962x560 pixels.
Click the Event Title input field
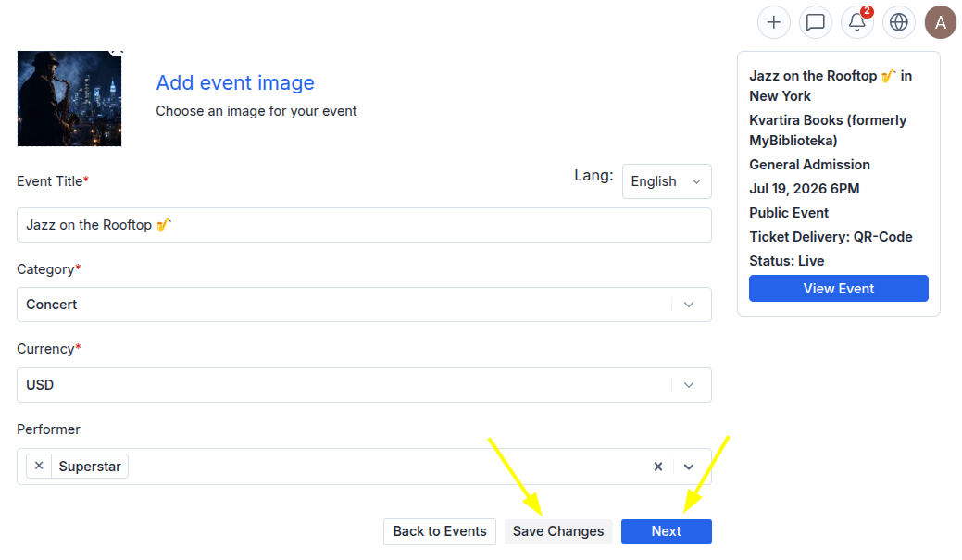click(364, 225)
